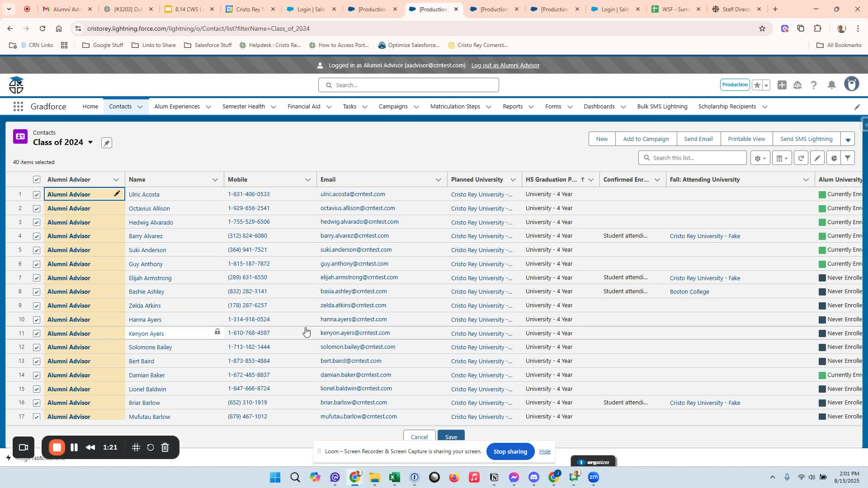Viewport: 868px width, 488px height.
Task: Toggle the Loom camera icon
Action: coord(24,447)
